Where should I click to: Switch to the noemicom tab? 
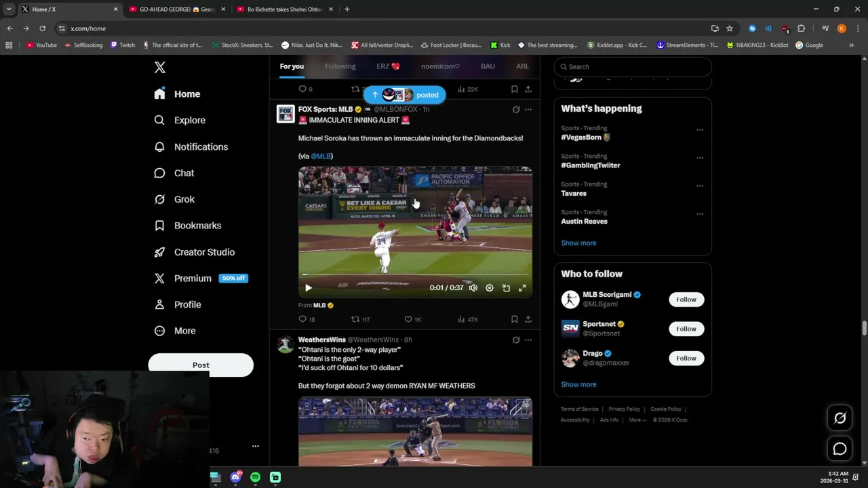[440, 66]
